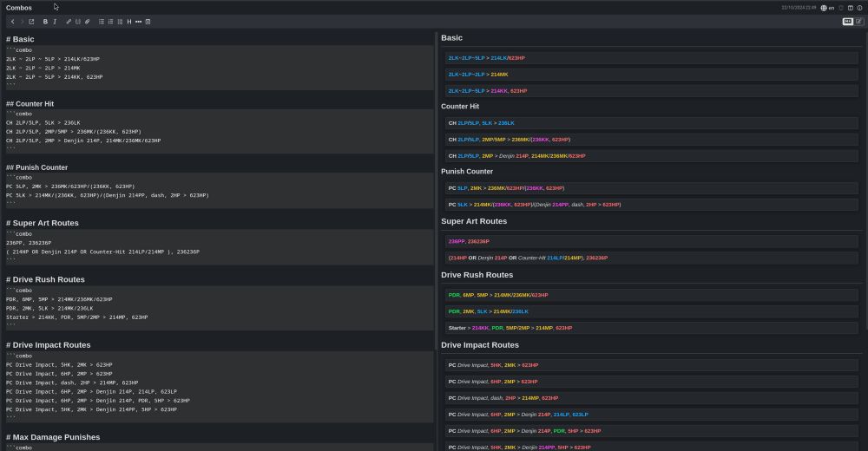Go back to the previous note

pyautogui.click(x=12, y=22)
